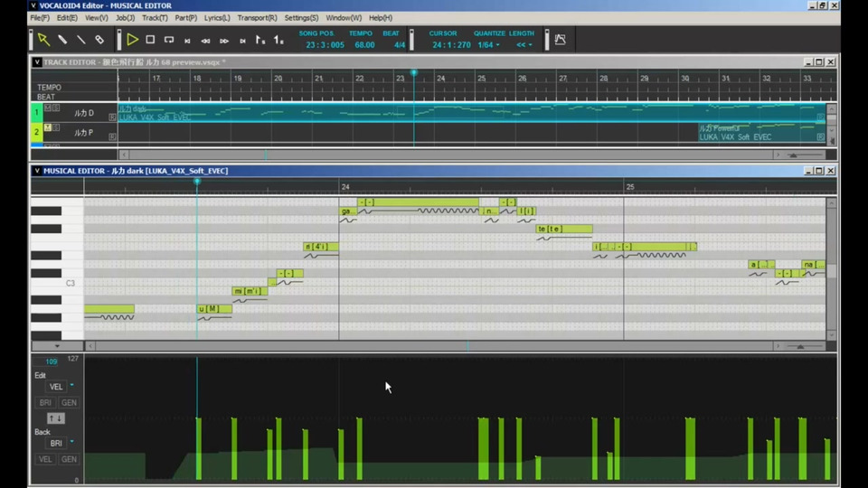This screenshot has width=868, height=488.
Task: Click left arrow of musical editor scrollbar
Action: [x=90, y=346]
